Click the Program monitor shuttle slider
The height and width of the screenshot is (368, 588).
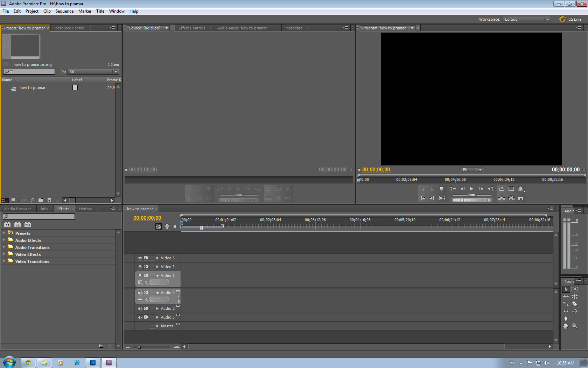coord(472,195)
